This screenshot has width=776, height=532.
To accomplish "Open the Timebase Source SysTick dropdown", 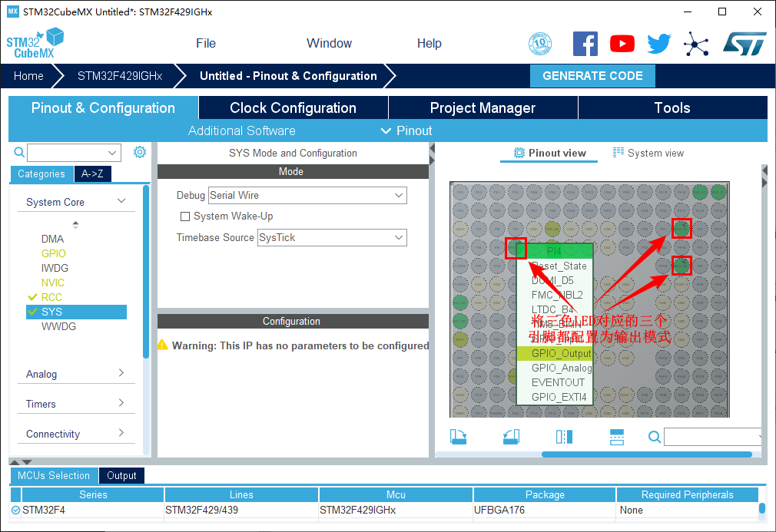I will [331, 238].
